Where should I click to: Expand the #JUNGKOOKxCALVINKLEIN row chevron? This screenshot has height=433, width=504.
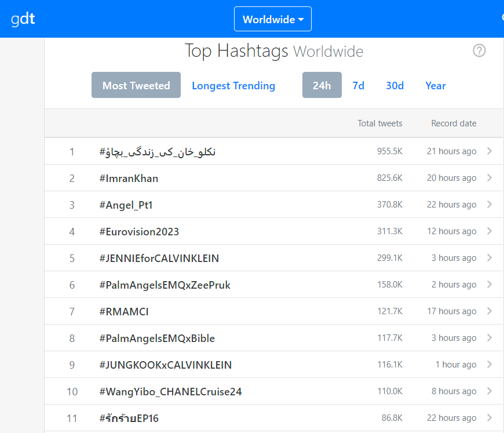click(489, 365)
